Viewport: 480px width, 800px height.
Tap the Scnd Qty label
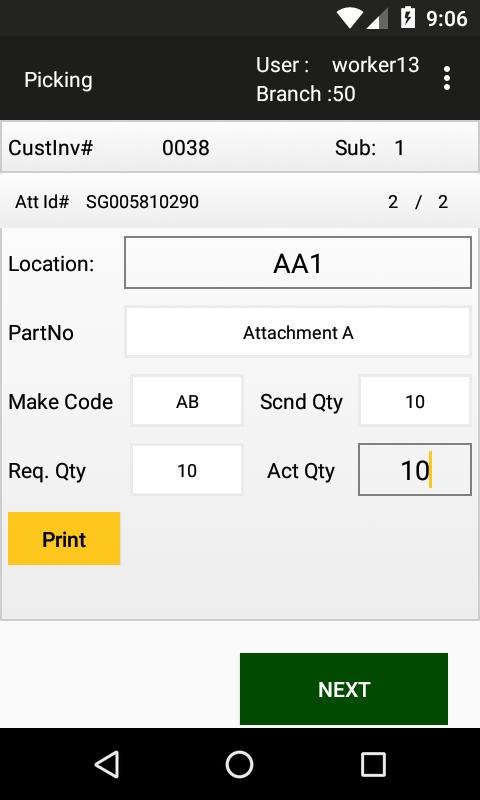pyautogui.click(x=301, y=402)
